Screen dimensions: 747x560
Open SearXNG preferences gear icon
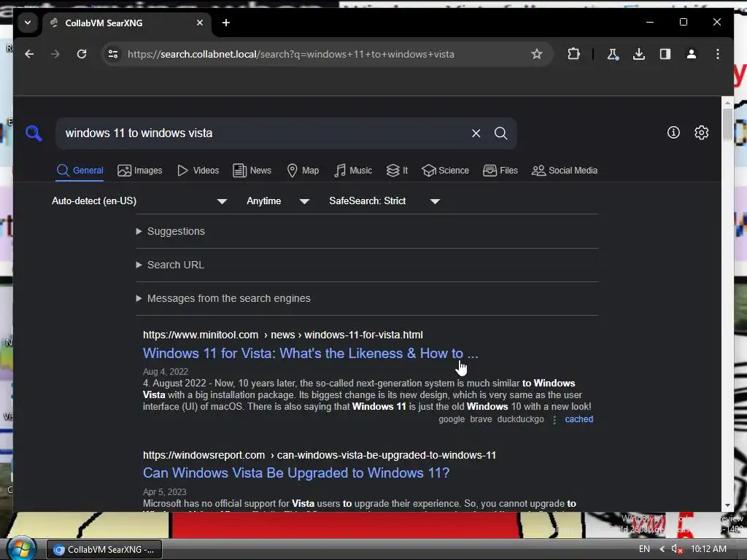[701, 133]
